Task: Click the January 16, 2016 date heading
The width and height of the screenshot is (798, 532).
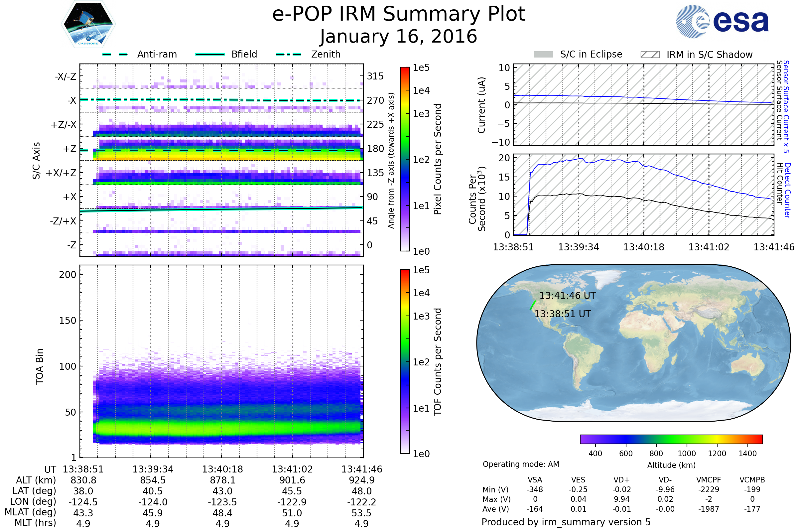Action: coord(399,37)
